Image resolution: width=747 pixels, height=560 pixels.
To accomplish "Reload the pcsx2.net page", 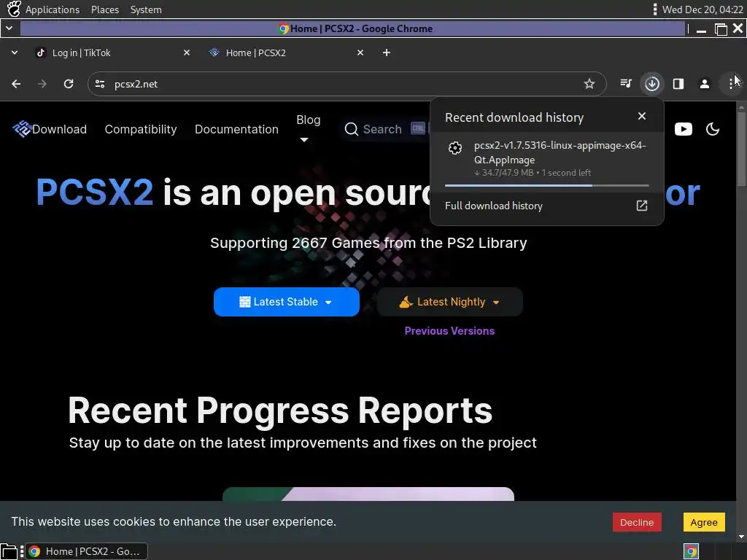I will (69, 84).
